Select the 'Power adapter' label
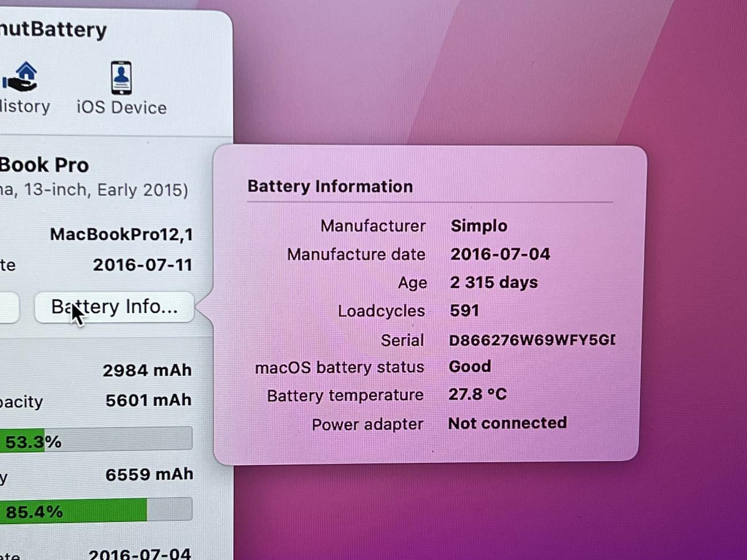 [x=367, y=424]
